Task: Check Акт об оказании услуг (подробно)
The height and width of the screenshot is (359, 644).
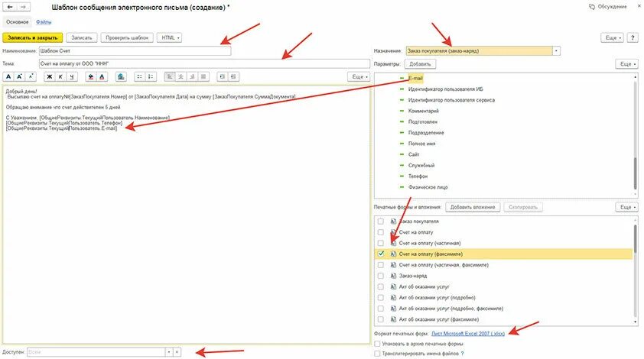Action: click(381, 297)
